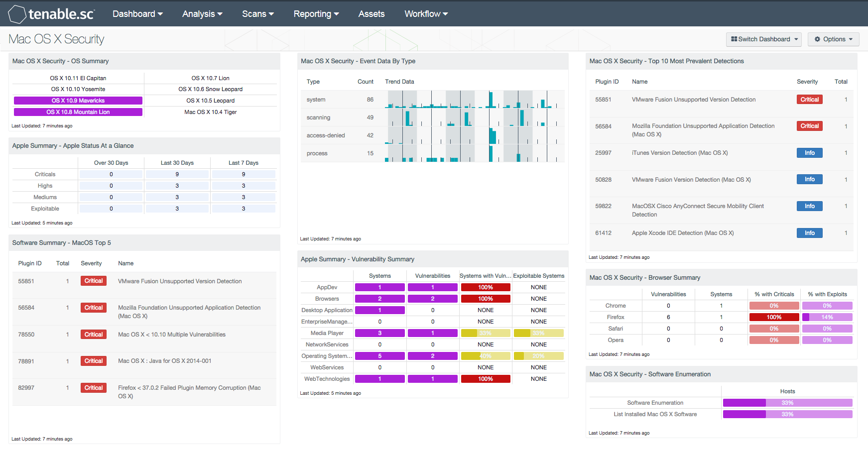Click the tenable.sc logo
Screen dimensions: 868x453
point(51,14)
